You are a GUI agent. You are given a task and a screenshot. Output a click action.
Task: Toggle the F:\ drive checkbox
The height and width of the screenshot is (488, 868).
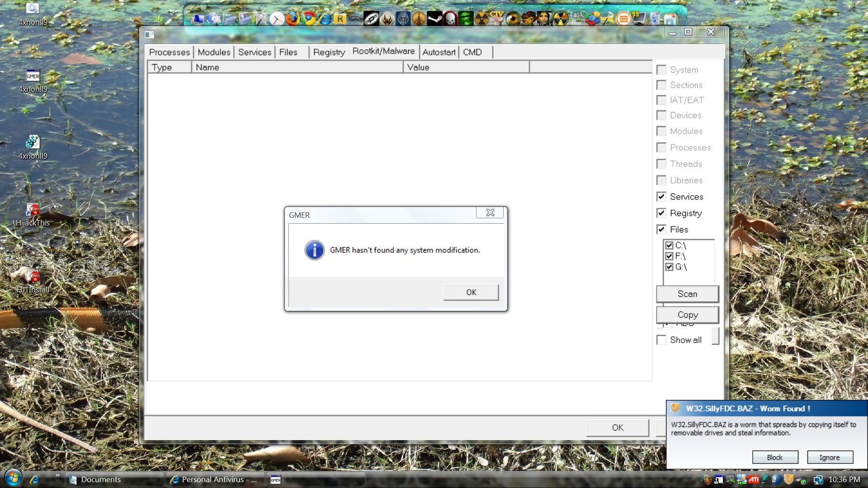[670, 256]
